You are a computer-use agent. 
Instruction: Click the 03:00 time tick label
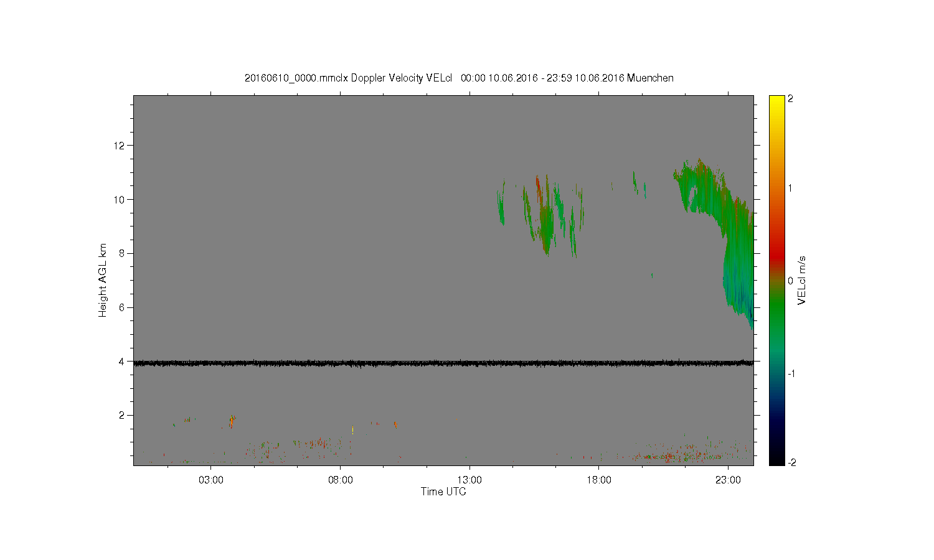211,480
